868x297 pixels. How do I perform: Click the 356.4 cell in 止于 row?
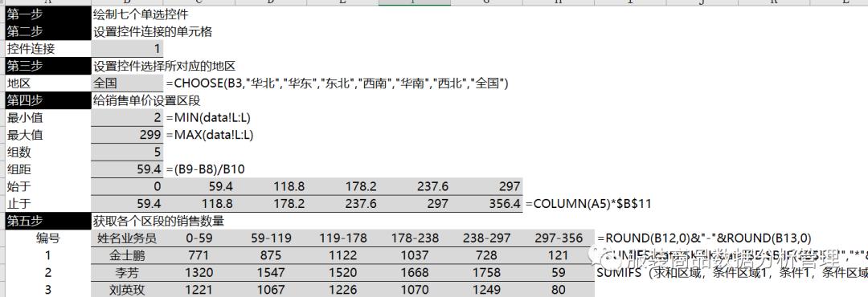point(486,204)
